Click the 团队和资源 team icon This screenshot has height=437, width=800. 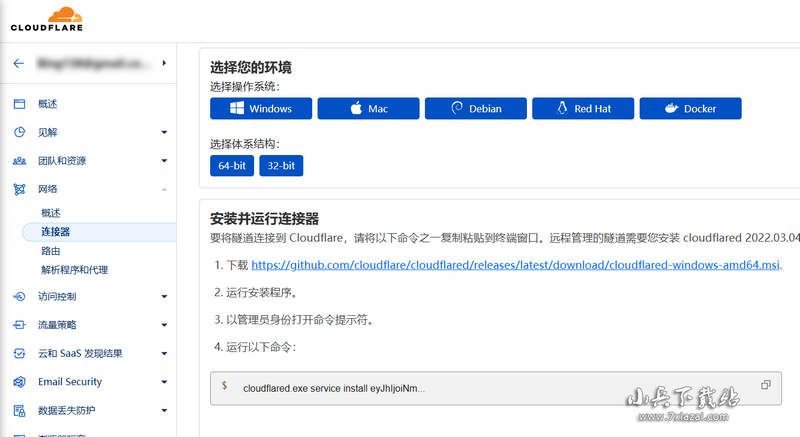coord(19,160)
